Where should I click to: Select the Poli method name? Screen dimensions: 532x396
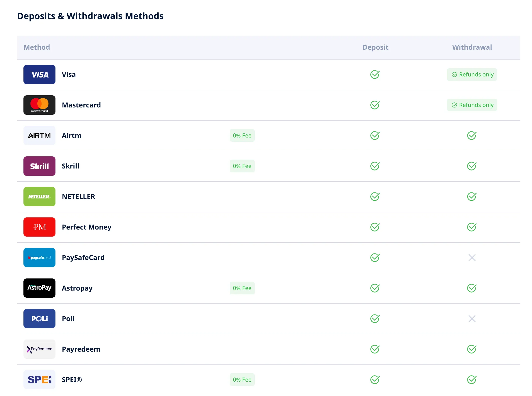(x=68, y=319)
